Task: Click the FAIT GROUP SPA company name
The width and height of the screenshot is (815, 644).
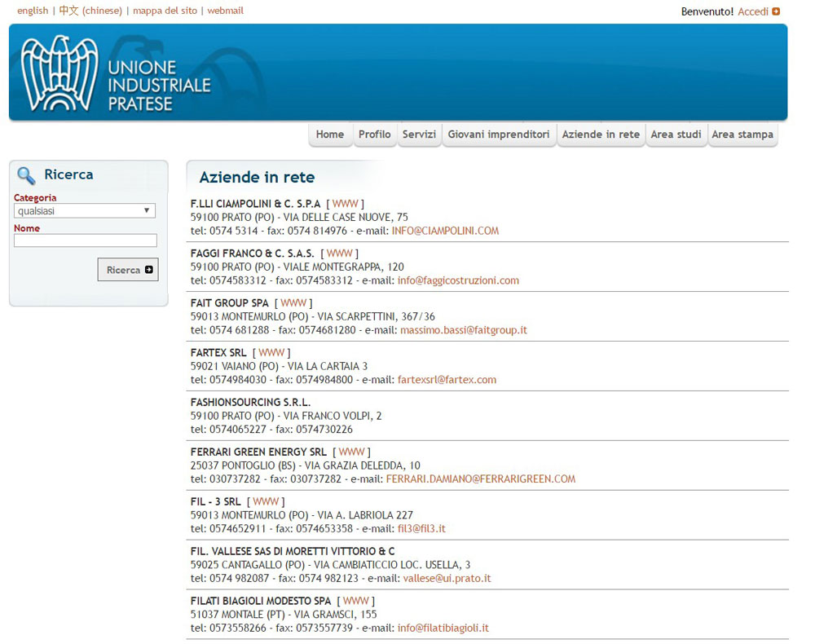Action: (230, 302)
